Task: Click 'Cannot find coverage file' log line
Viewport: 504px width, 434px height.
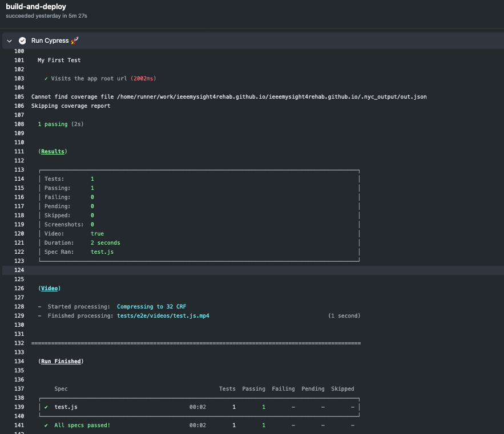Action: click(229, 97)
